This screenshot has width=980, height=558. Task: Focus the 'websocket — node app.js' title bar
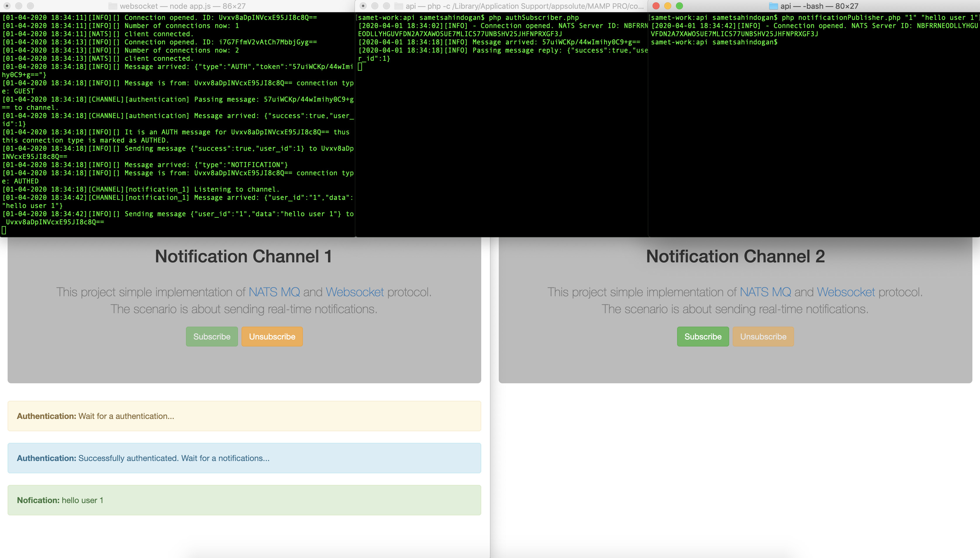pos(182,6)
